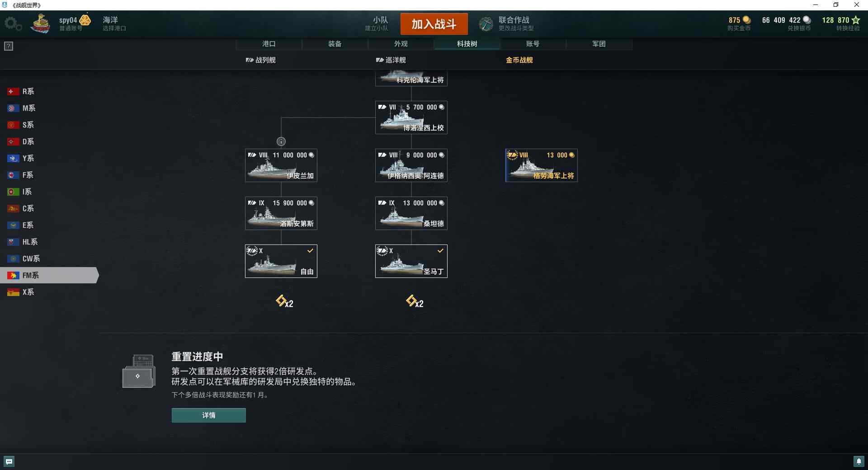
Task: Switch to the 装备 tab
Action: pyautogui.click(x=335, y=44)
